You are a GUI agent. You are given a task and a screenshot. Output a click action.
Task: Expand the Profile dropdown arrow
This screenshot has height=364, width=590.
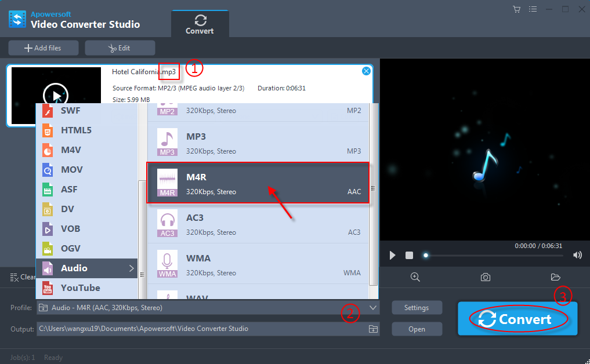tap(373, 308)
